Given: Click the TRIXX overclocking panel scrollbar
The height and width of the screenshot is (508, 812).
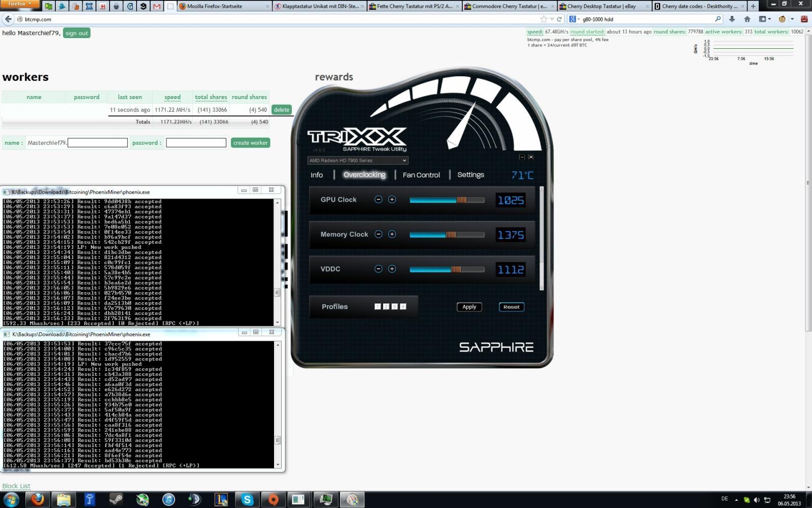Looking at the screenshot, I should (x=542, y=238).
